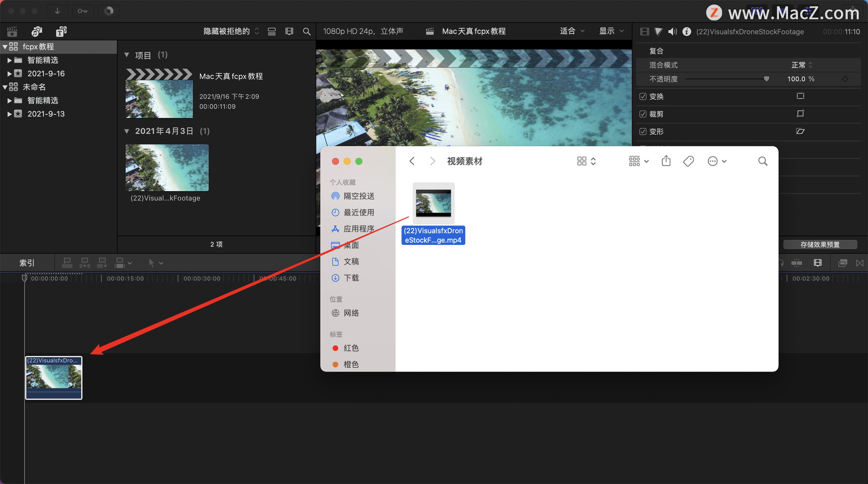Click the Insert clip icon in timeline toolbar
The width and height of the screenshot is (868, 484).
(85, 263)
